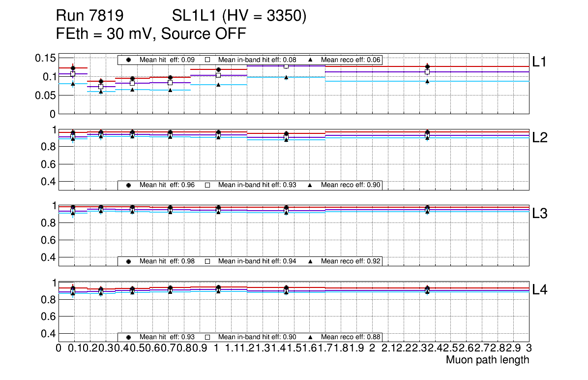Click the open square marker in L1 legend
This screenshot has height=380, width=588.
click(x=207, y=60)
